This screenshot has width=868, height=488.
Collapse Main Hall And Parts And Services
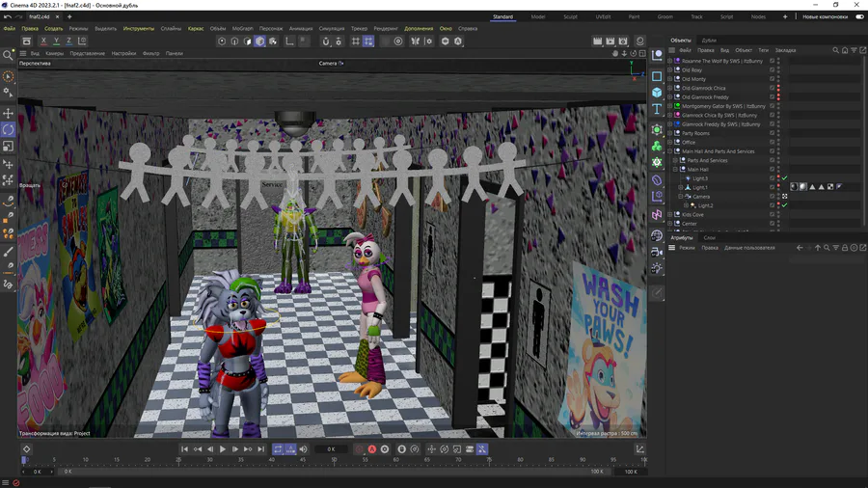(669, 151)
